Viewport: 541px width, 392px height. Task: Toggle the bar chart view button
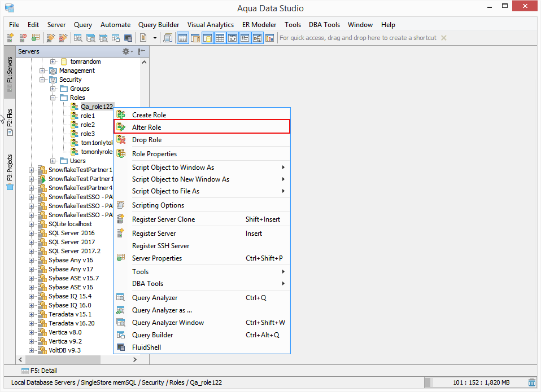[x=270, y=38]
